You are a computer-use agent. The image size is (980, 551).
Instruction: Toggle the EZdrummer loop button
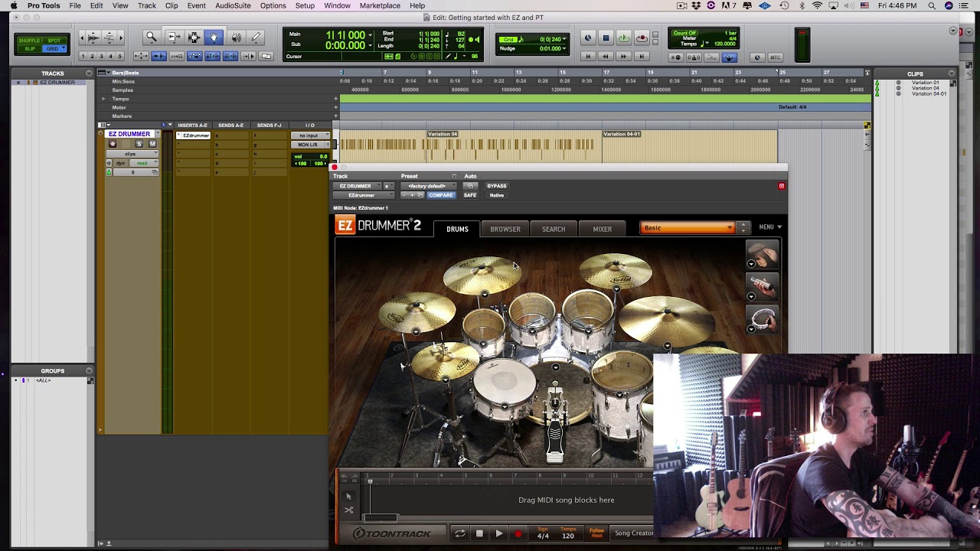[x=459, y=533]
